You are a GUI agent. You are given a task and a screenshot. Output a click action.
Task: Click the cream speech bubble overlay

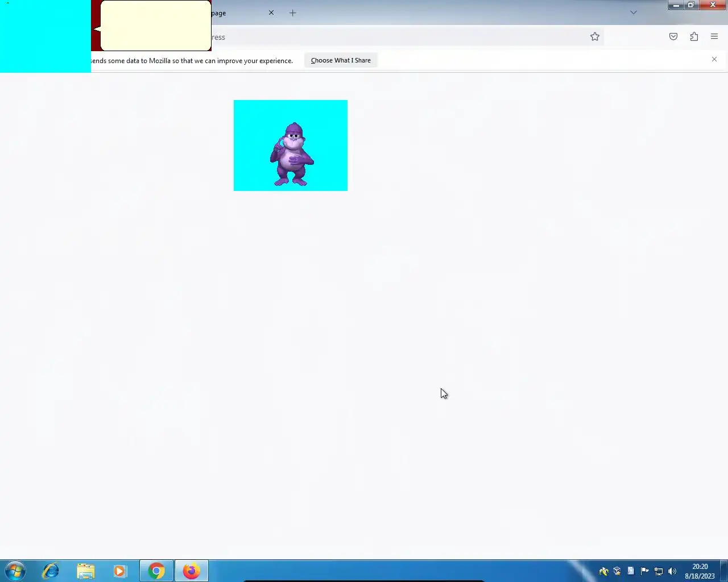tap(156, 26)
